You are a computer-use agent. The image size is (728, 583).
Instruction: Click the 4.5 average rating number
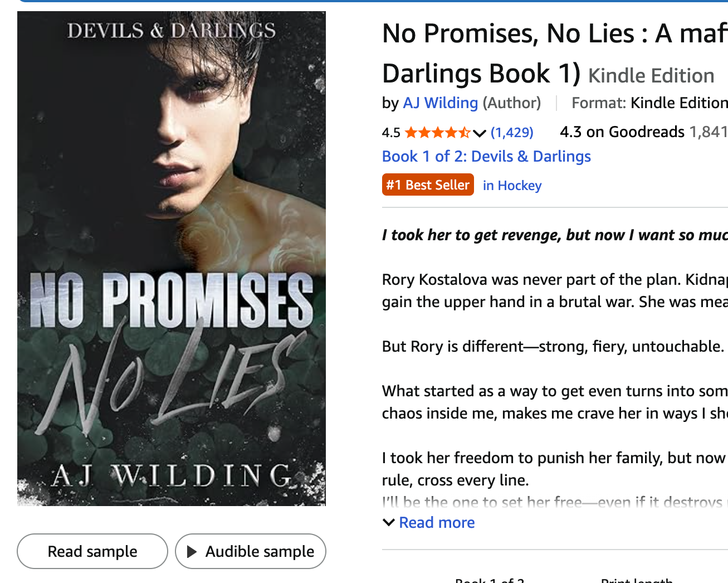pyautogui.click(x=391, y=133)
